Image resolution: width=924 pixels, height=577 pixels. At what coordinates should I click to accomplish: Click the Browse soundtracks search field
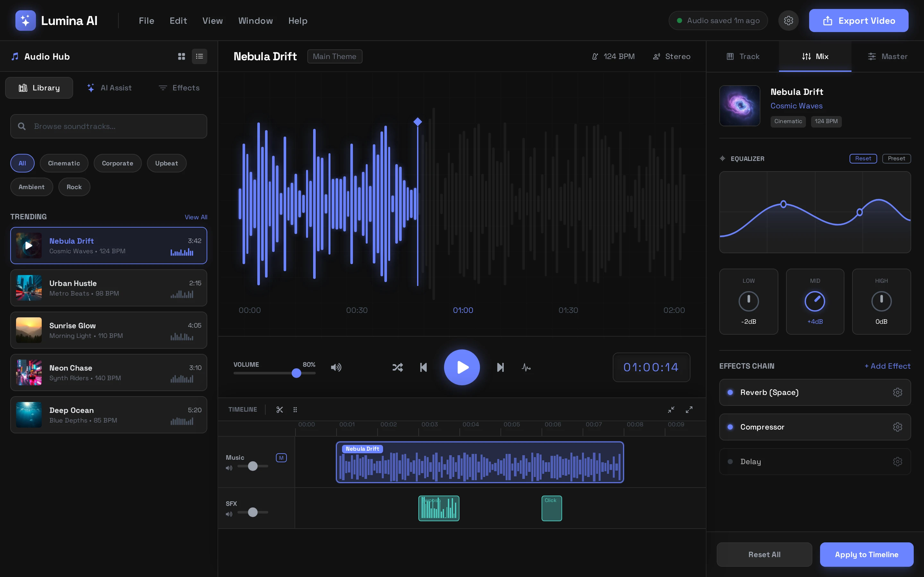tap(109, 126)
